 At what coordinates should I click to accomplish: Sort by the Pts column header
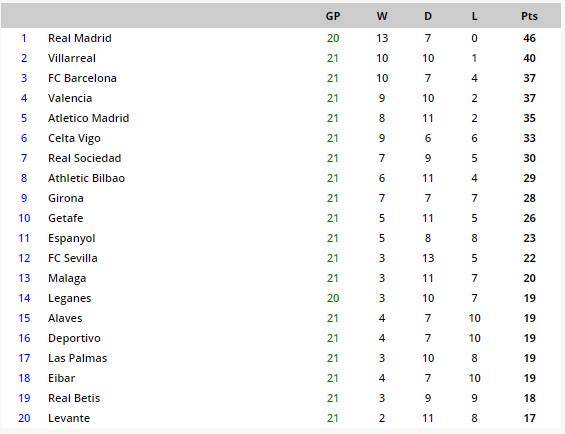tap(529, 16)
